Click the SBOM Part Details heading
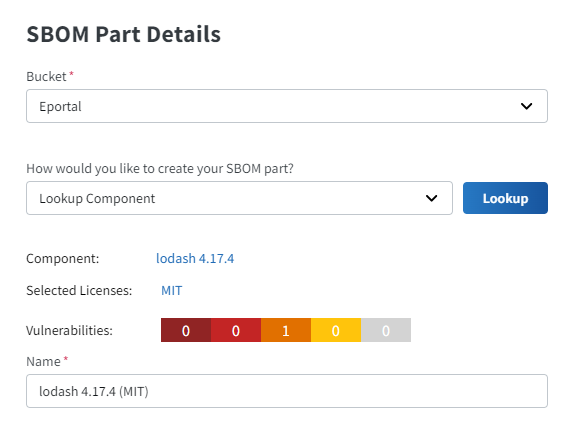Image resolution: width=581 pixels, height=429 pixels. click(x=124, y=34)
